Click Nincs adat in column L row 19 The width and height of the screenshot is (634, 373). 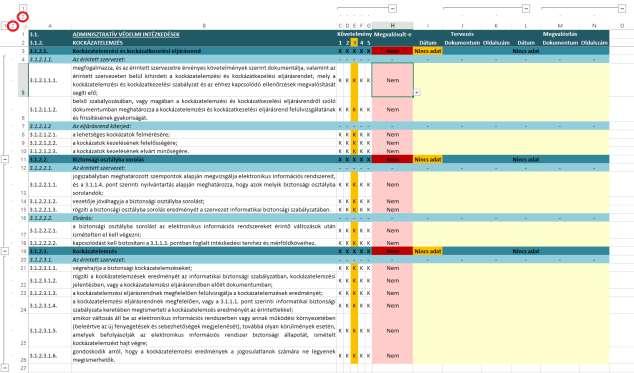[x=526, y=251]
